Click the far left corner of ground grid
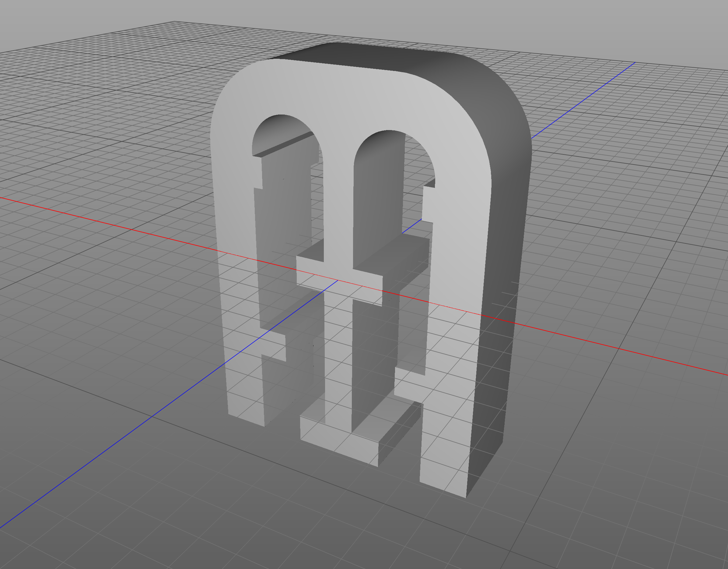This screenshot has height=569, width=728. point(175,22)
